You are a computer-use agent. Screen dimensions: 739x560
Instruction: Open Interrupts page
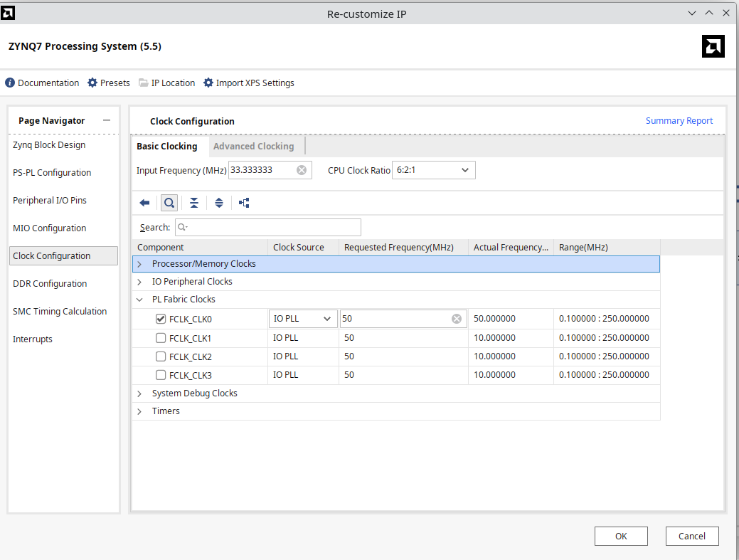pos(33,339)
